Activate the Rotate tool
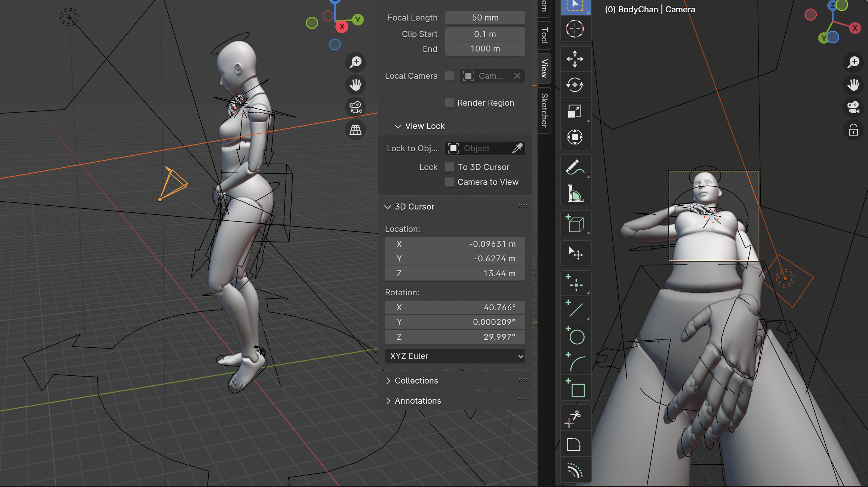 point(575,85)
